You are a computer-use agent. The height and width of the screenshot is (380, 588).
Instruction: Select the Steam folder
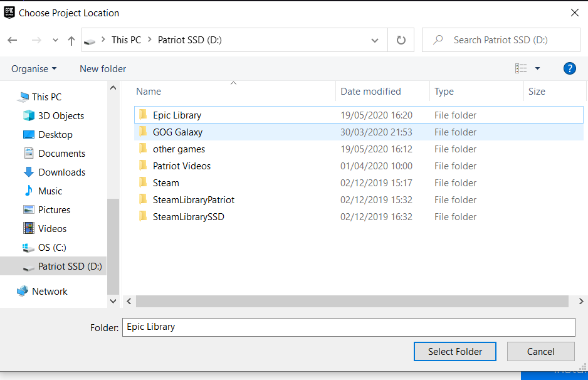tap(359, 182)
